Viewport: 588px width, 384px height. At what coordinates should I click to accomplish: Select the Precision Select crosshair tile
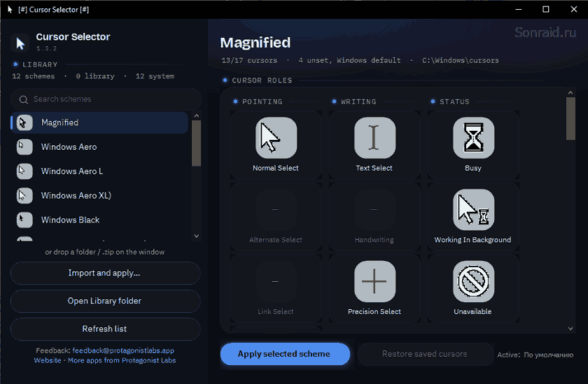(x=374, y=288)
